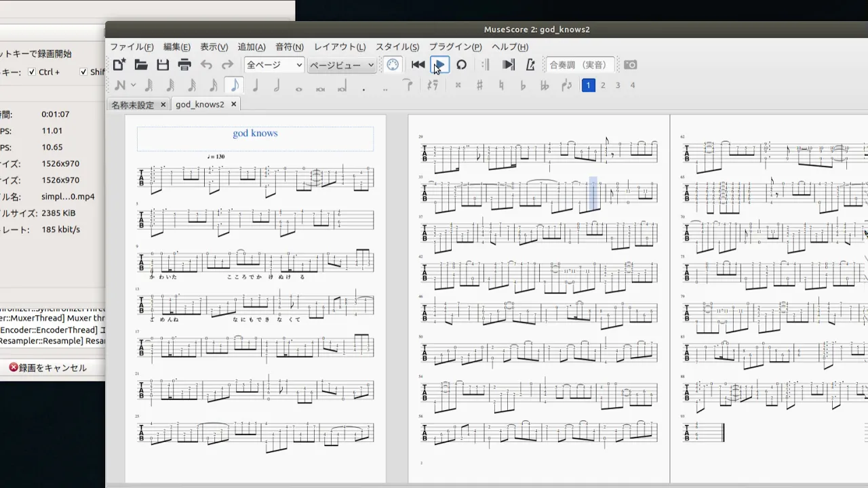Toggle concert pitch button

pyautogui.click(x=580, y=65)
